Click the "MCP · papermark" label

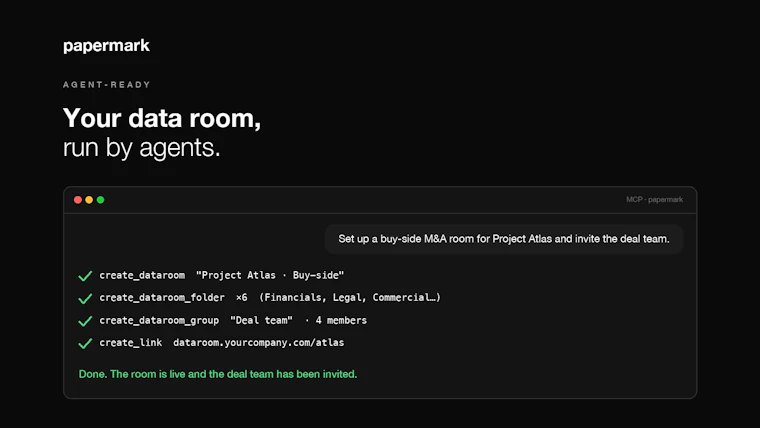(x=654, y=200)
